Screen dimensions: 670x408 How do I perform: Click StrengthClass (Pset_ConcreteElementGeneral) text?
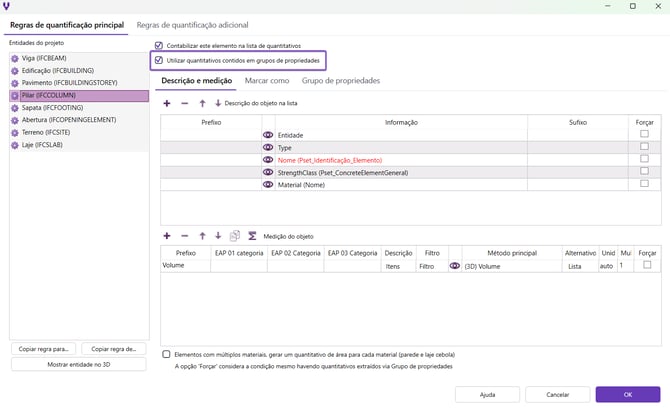pos(343,173)
